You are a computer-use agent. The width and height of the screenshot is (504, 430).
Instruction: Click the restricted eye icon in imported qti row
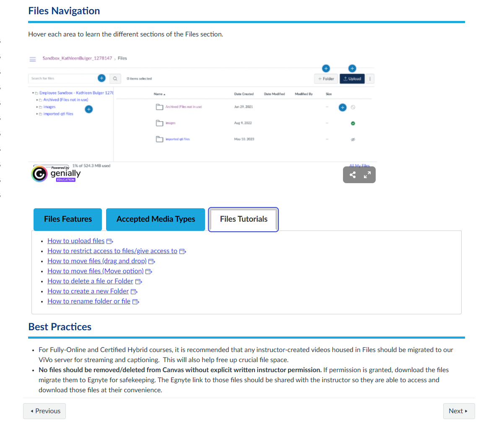click(353, 139)
